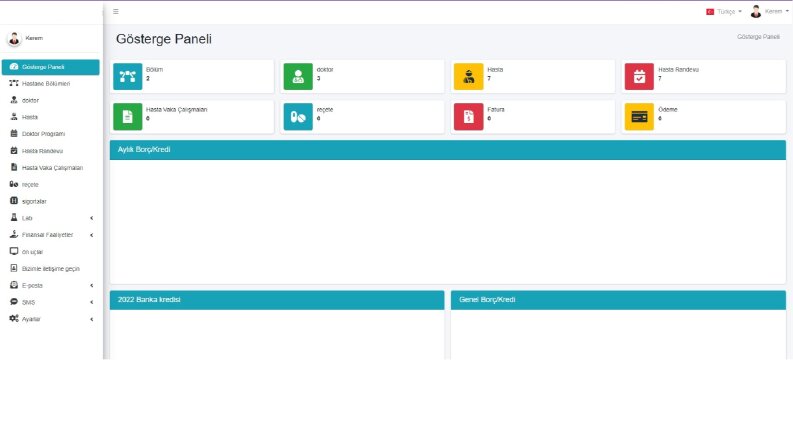Click the red Hasta Randevu calendar icon

(x=639, y=76)
